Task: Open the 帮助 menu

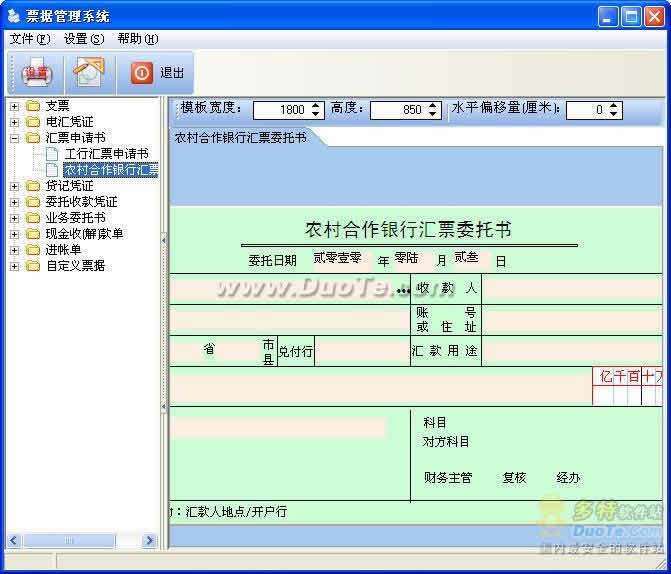Action: 137,39
